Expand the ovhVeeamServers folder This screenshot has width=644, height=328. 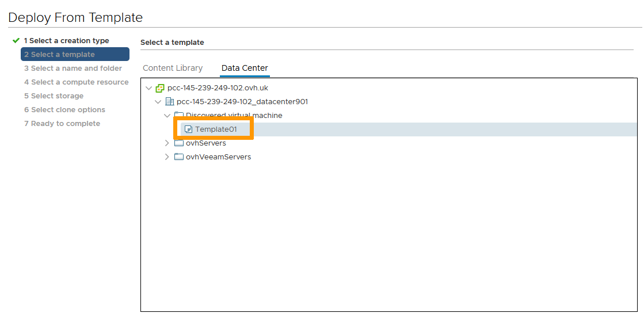[167, 157]
